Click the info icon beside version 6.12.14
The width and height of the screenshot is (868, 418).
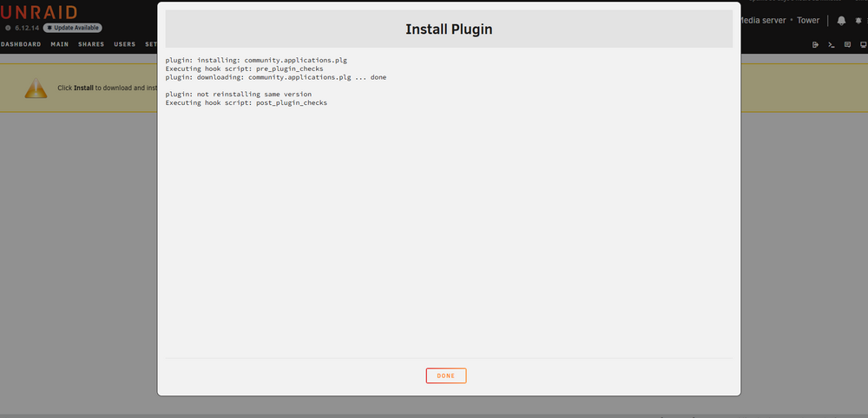click(8, 28)
